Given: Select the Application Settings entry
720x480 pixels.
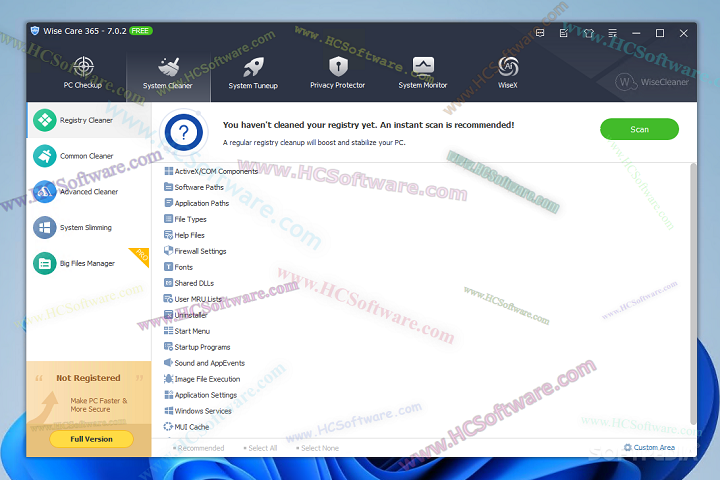Looking at the screenshot, I should (201, 395).
